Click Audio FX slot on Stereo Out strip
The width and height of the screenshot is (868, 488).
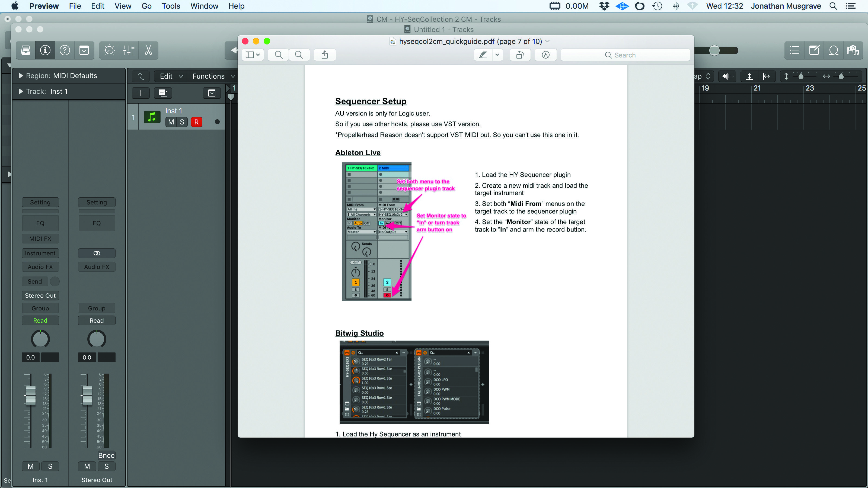[97, 267]
